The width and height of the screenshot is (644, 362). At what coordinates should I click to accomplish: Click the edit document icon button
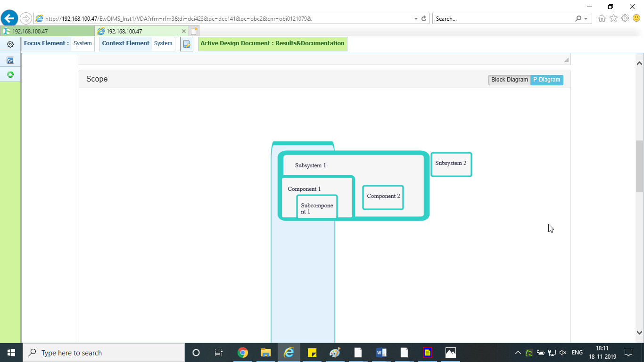[187, 44]
